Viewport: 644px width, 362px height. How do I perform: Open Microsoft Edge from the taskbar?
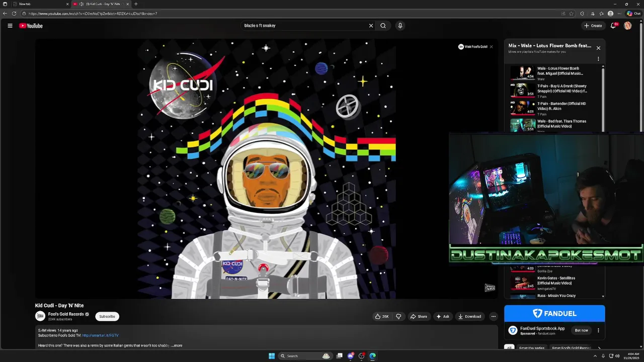[x=372, y=356]
